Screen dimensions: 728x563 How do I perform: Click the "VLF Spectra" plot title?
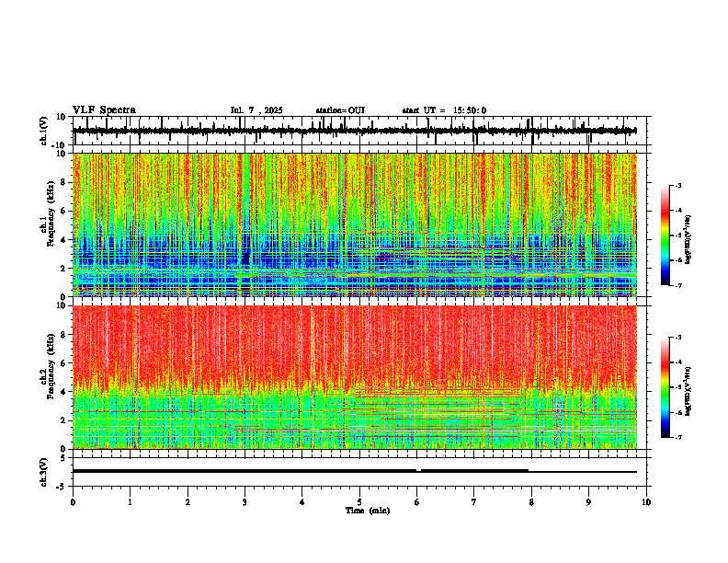pyautogui.click(x=104, y=110)
